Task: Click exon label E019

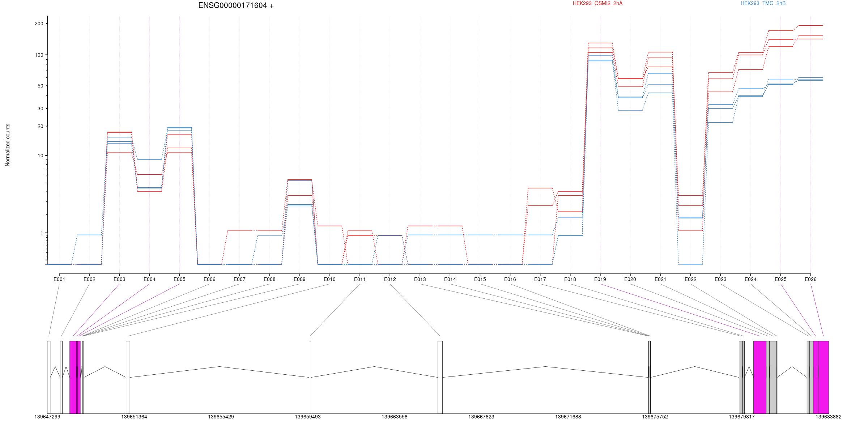Action: [x=600, y=279]
